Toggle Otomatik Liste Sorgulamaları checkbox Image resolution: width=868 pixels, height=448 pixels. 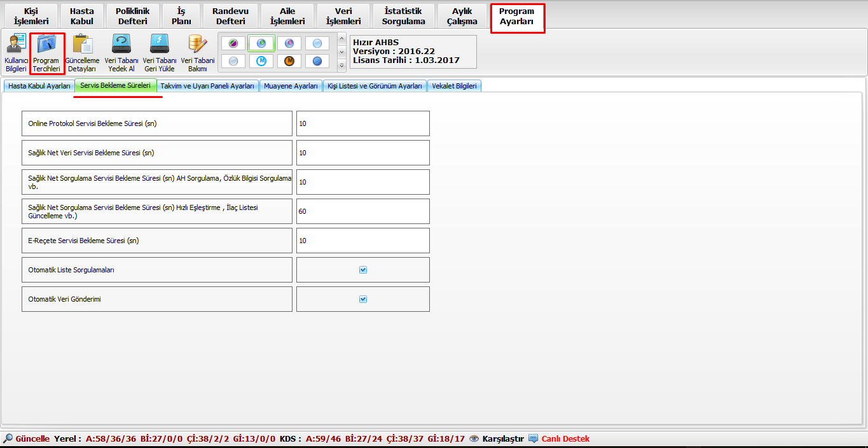click(x=363, y=270)
